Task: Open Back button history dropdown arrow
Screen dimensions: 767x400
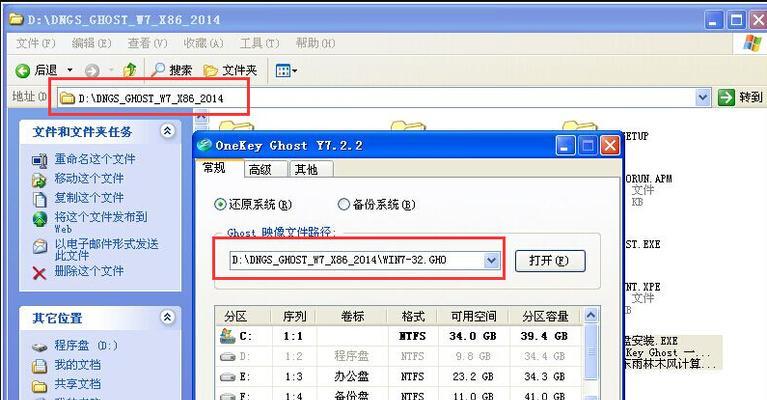Action: click(x=69, y=71)
